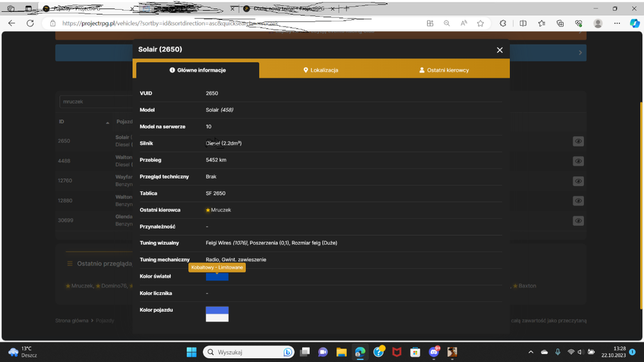Image resolution: width=644 pixels, height=362 pixels.
Task: Open browser extensions puzzle icon
Action: coord(503,23)
